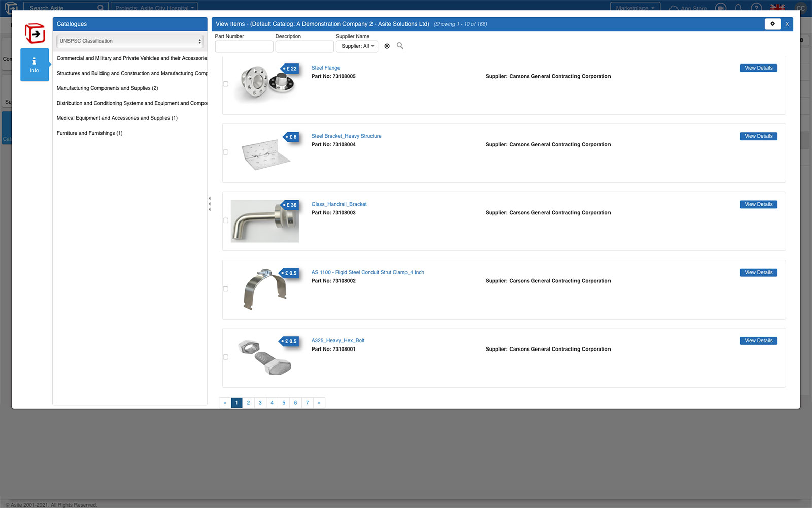Click the £ 0.5 price tag on Conduit Strut Clamp
Image resolution: width=812 pixels, height=508 pixels.
[x=289, y=273]
